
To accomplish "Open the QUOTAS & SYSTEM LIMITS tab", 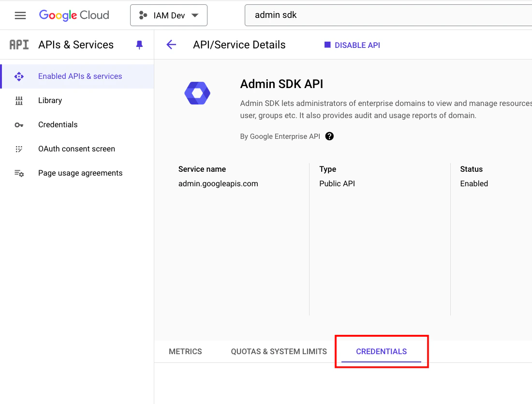I will pos(279,351).
